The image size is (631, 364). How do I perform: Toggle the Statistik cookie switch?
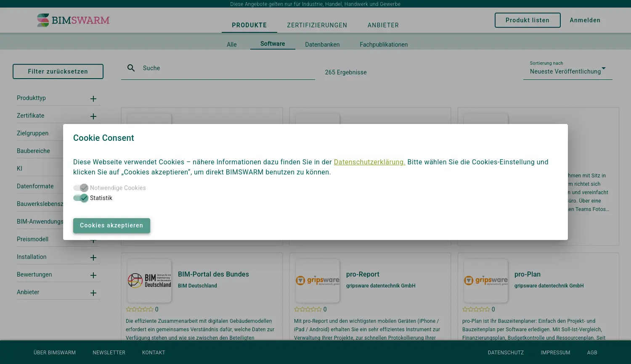click(x=80, y=198)
